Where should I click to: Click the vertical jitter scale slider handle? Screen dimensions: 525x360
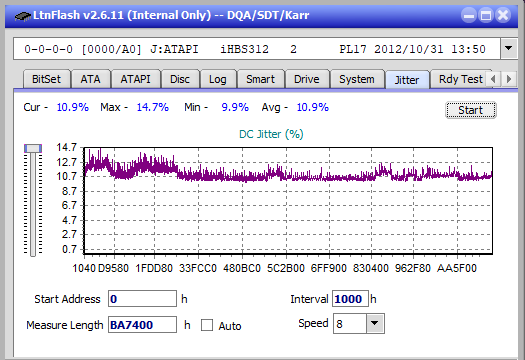coord(33,148)
